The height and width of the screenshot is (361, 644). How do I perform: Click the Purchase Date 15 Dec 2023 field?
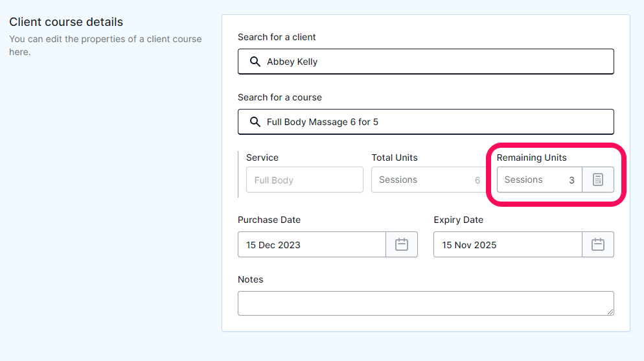point(312,244)
